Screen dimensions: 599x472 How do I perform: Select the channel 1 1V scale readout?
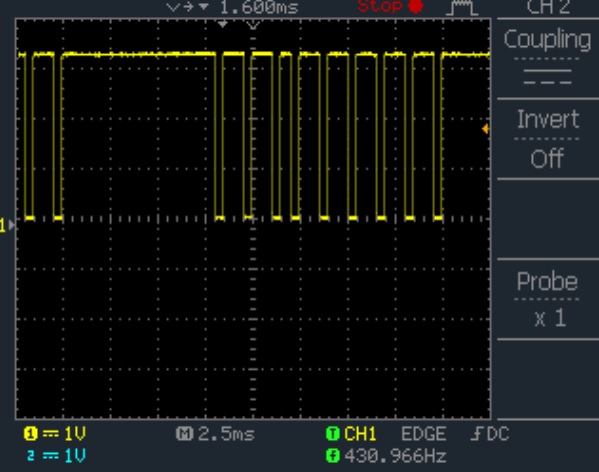tap(75, 434)
